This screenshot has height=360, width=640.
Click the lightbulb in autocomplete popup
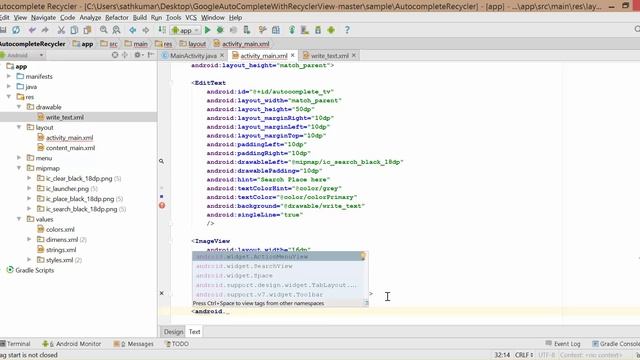tap(363, 256)
